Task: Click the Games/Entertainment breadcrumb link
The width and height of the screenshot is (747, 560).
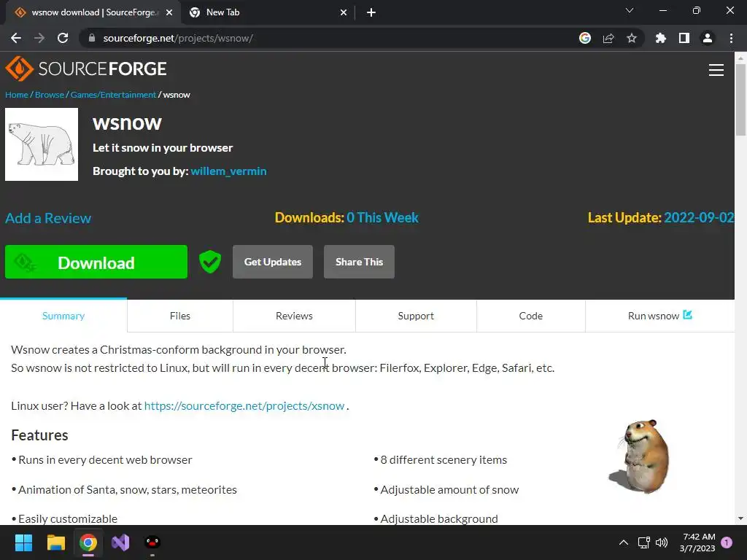Action: (113, 95)
